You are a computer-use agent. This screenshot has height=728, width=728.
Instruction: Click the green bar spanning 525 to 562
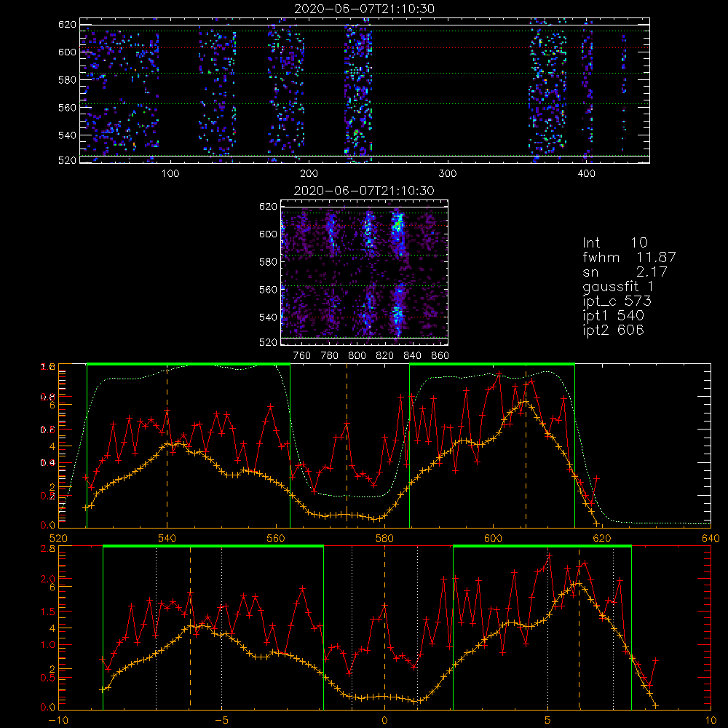pyautogui.click(x=189, y=365)
